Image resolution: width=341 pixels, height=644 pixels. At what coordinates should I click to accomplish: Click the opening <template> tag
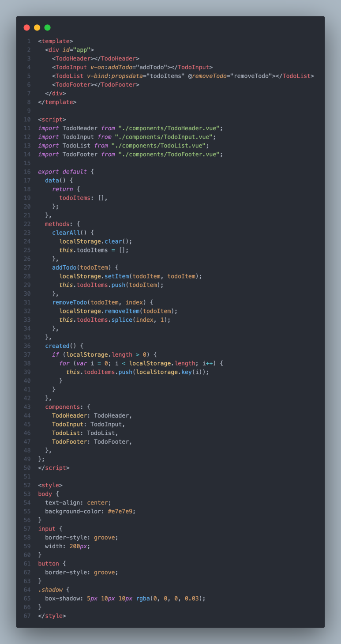point(56,41)
